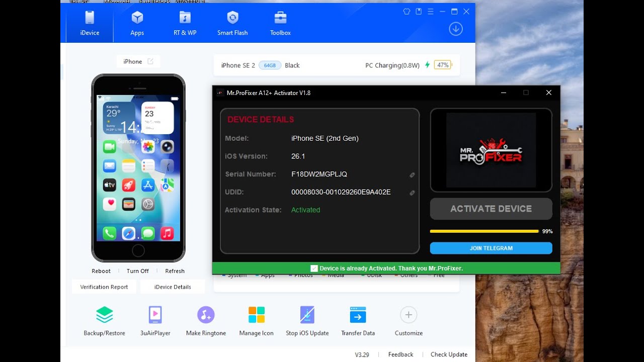Click App Store icon on phone preview

pos(148,185)
